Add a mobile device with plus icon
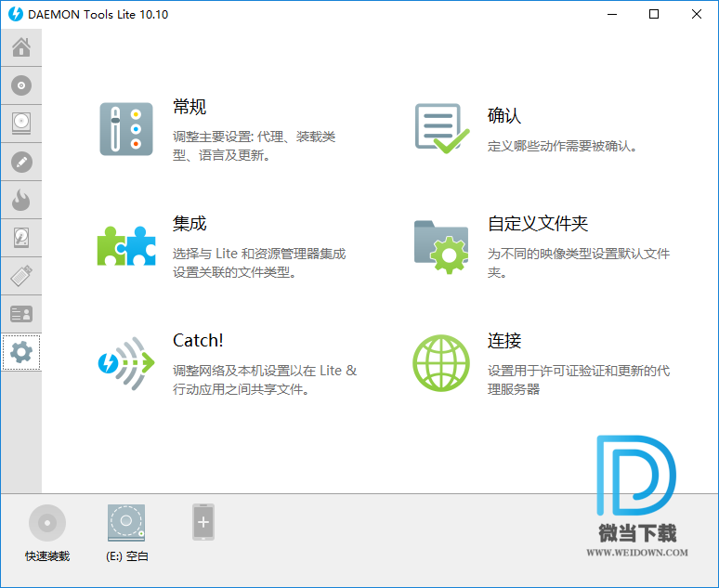 pyautogui.click(x=203, y=522)
